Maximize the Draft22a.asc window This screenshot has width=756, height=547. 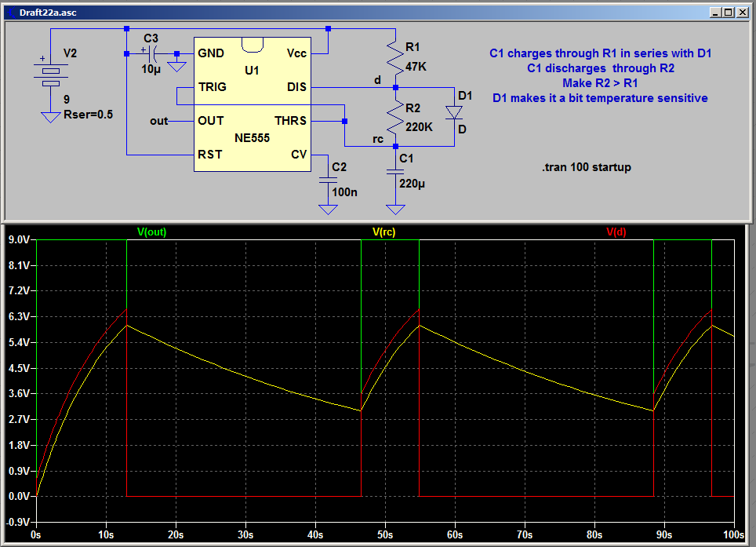click(x=729, y=13)
